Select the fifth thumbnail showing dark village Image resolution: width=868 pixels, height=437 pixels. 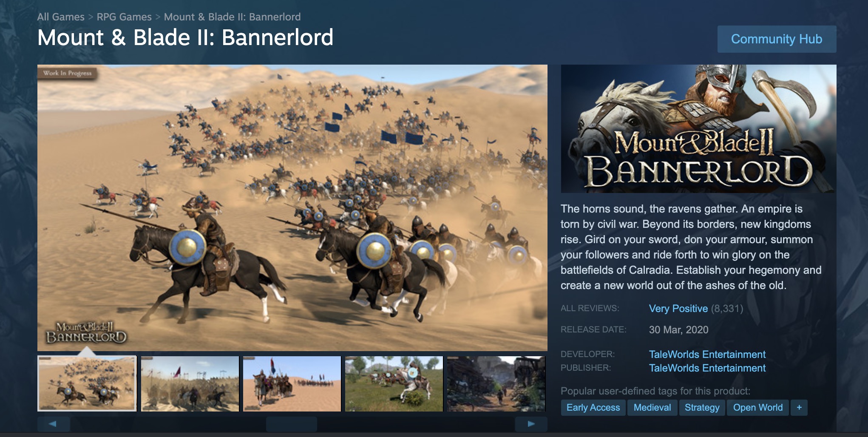click(496, 384)
